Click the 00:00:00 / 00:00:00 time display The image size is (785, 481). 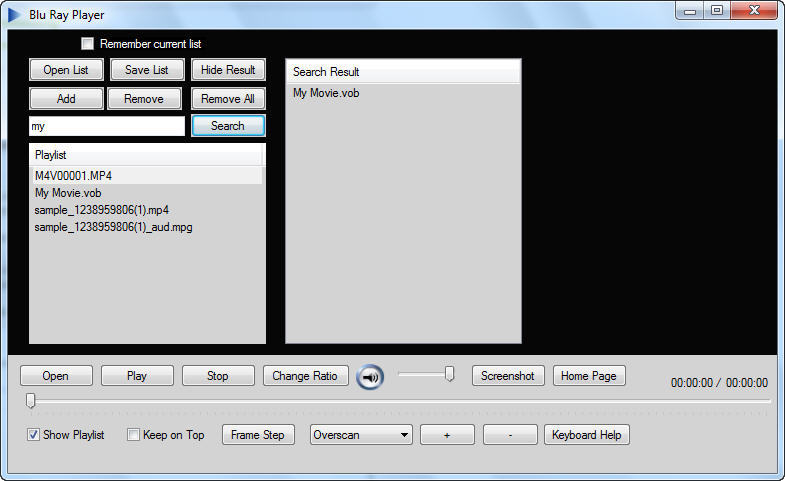point(719,383)
